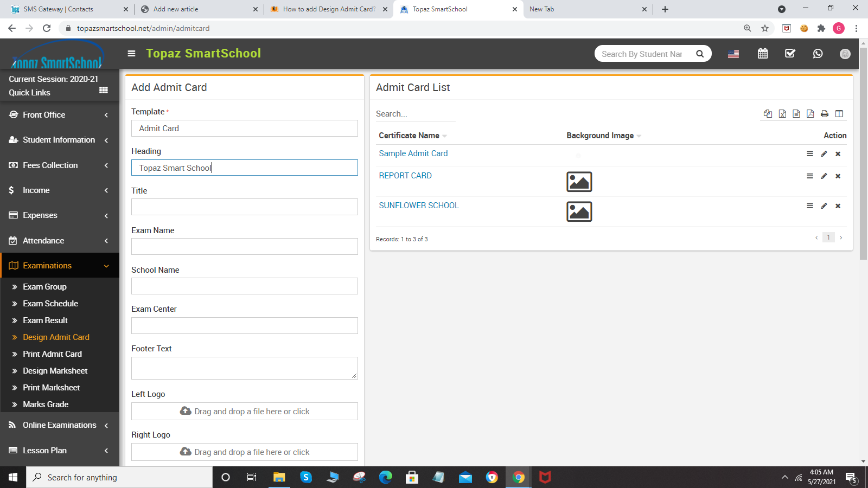The image size is (868, 488).
Task: Select Print Admit Card in the sidebar
Action: pyautogui.click(x=53, y=354)
